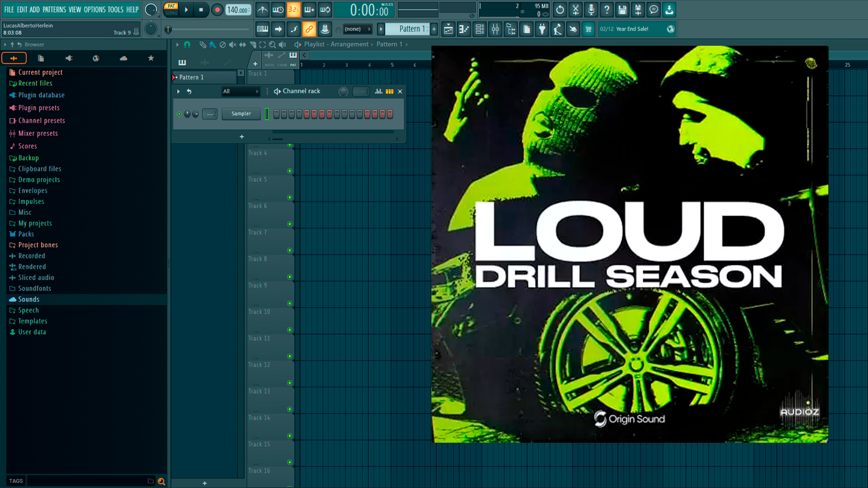The width and height of the screenshot is (868, 488).
Task: Open pattern options arrow beside Pattern 1
Action: 381,29
